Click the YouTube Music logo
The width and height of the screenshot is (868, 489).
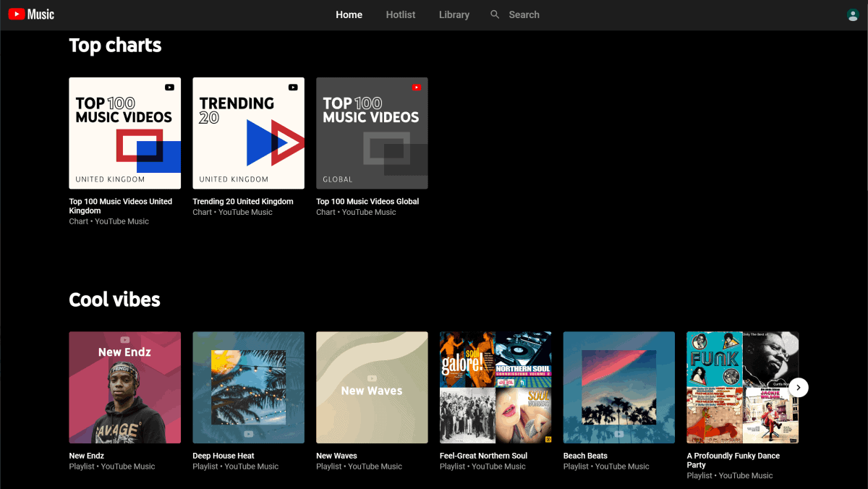31,14
